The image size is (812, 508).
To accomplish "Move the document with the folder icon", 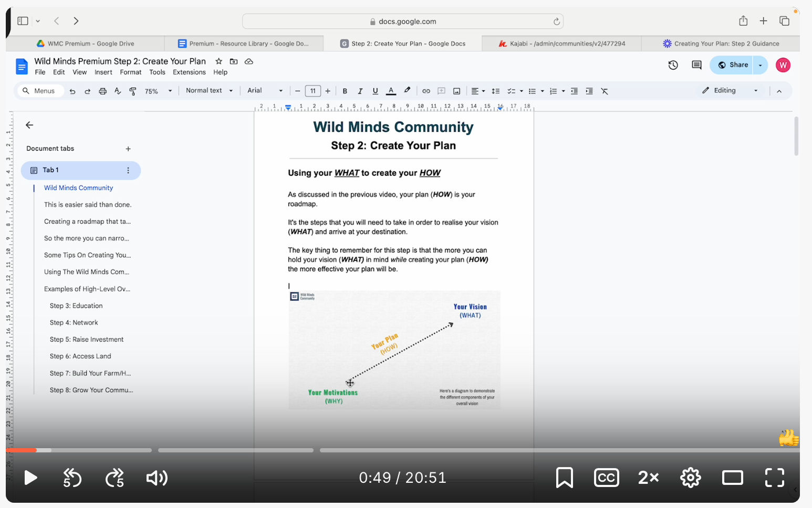I will point(234,61).
